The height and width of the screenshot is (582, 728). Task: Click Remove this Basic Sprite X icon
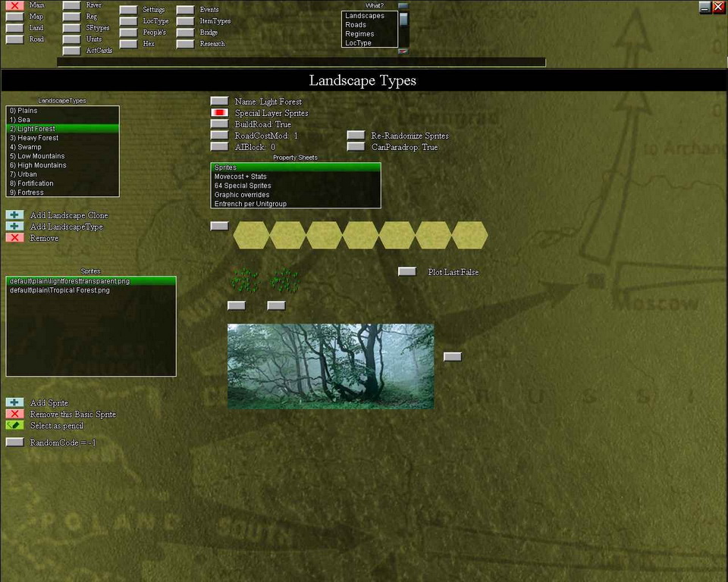click(14, 414)
